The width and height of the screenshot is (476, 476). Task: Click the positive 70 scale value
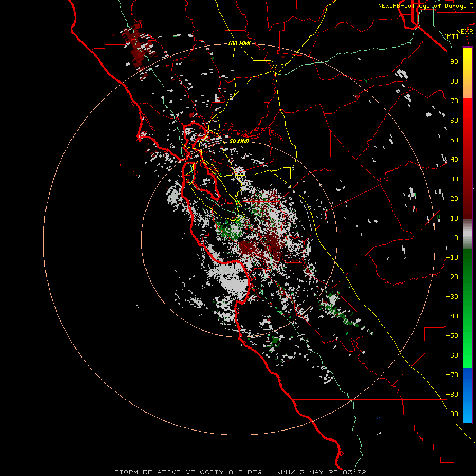click(x=454, y=101)
